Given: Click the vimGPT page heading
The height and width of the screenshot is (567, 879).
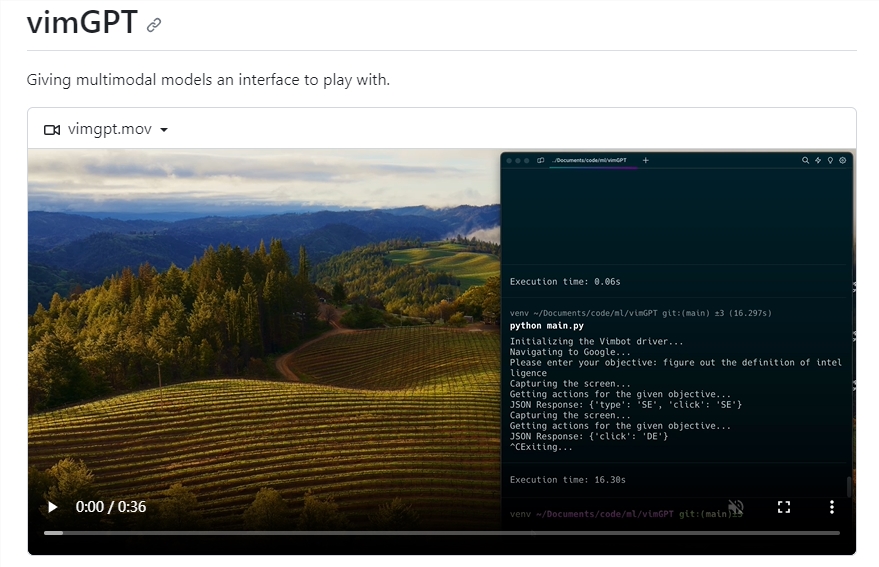Looking at the screenshot, I should coord(82,23).
